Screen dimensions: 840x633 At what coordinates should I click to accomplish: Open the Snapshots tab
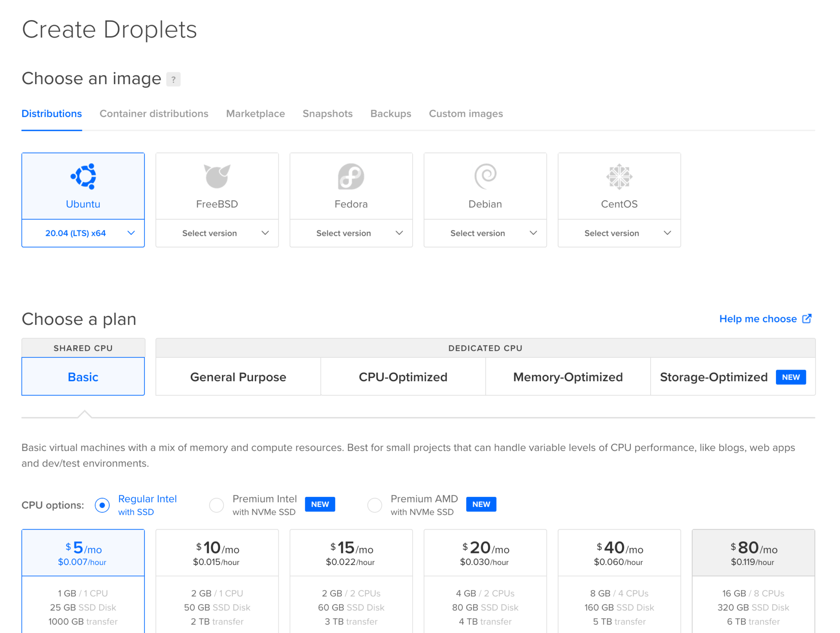click(327, 114)
